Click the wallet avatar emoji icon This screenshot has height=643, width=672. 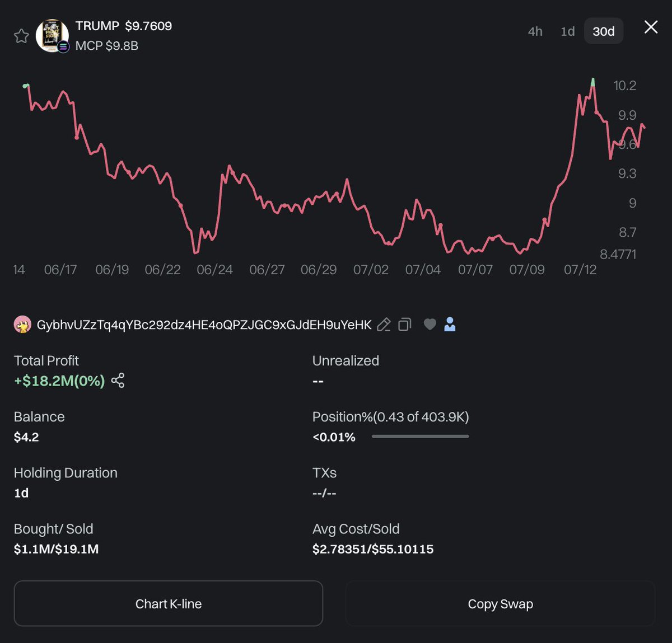(22, 325)
